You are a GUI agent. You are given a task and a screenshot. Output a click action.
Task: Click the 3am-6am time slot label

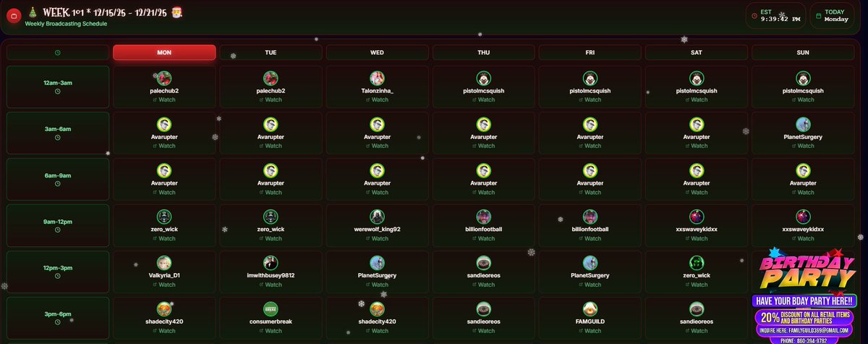click(58, 129)
